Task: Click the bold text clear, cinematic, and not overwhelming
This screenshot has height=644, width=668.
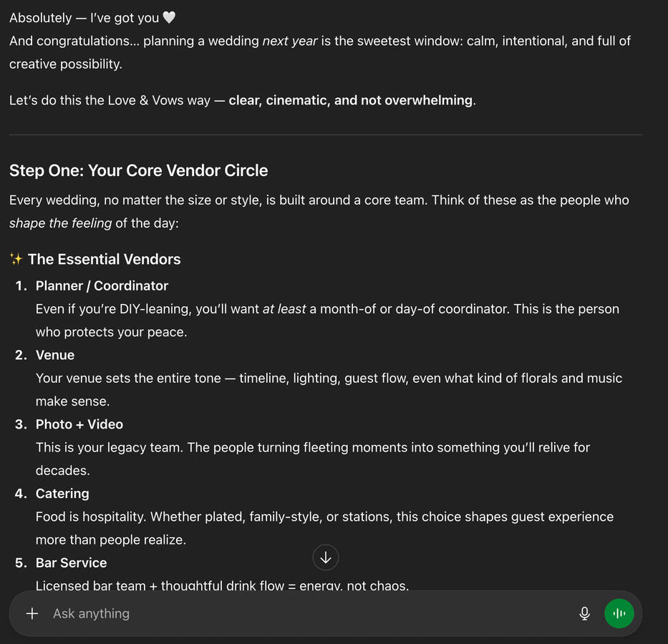Action: point(351,100)
